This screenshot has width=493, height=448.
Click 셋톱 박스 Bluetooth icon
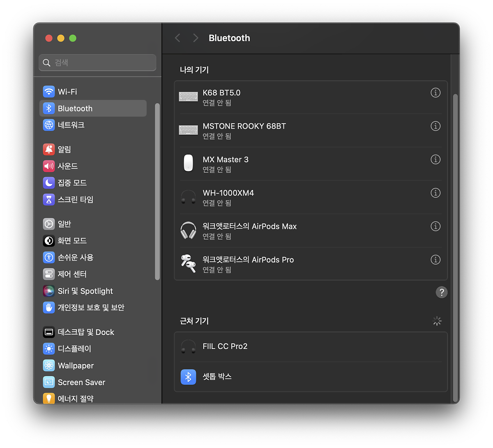pyautogui.click(x=188, y=376)
